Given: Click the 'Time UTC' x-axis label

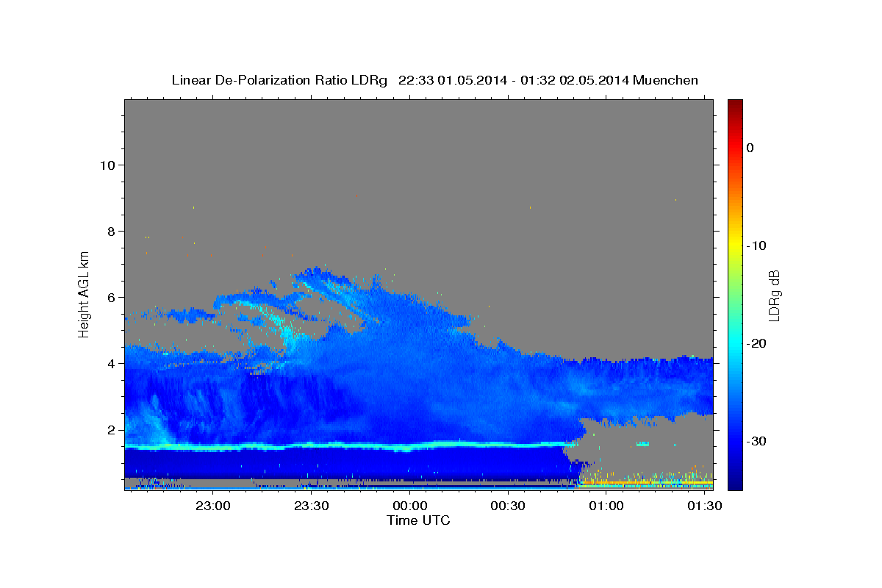Looking at the screenshot, I should click(418, 520).
